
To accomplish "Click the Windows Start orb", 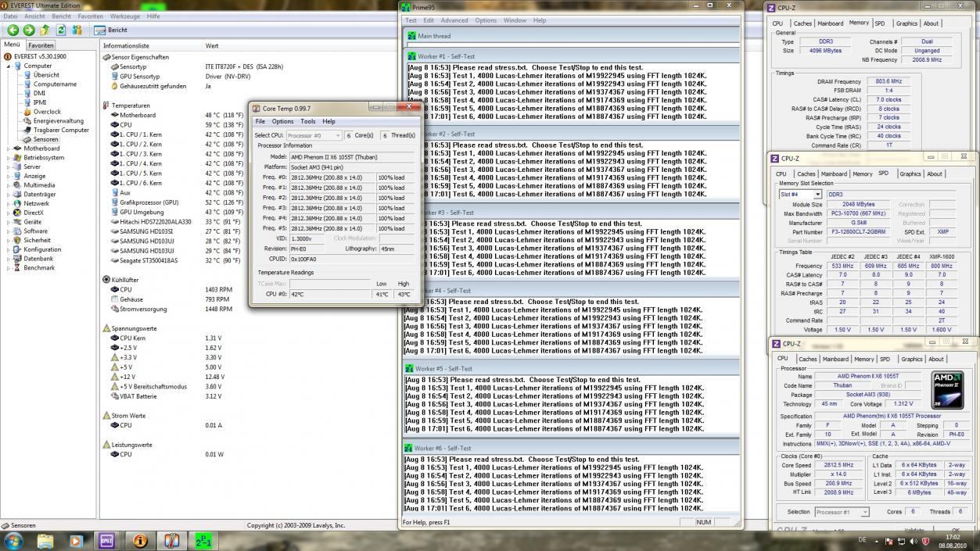I will coord(13,540).
